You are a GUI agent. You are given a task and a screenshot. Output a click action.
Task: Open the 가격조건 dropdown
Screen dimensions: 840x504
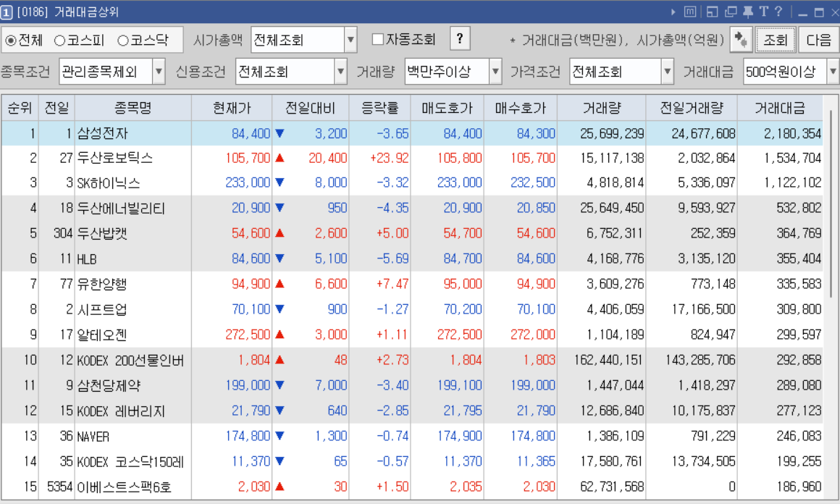[667, 71]
